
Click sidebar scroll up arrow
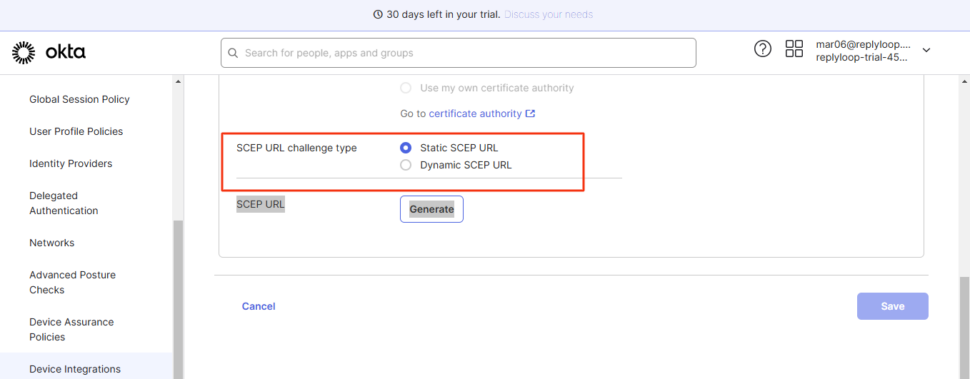point(178,82)
